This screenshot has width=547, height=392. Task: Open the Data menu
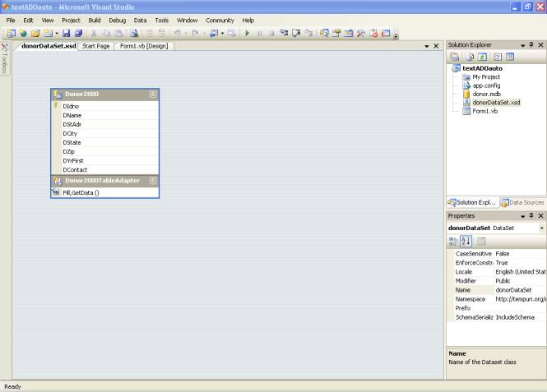(x=140, y=21)
